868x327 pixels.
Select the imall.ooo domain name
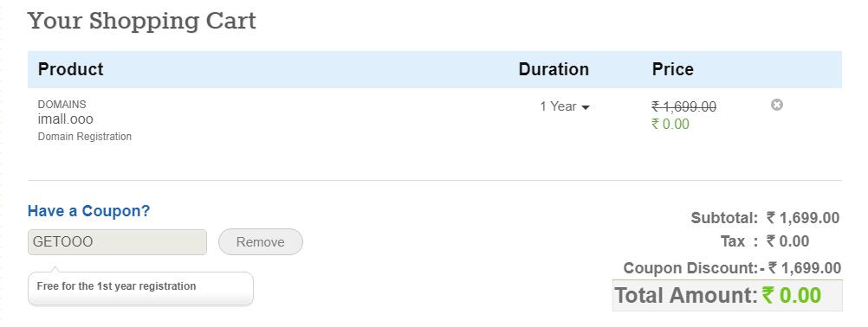(x=65, y=119)
